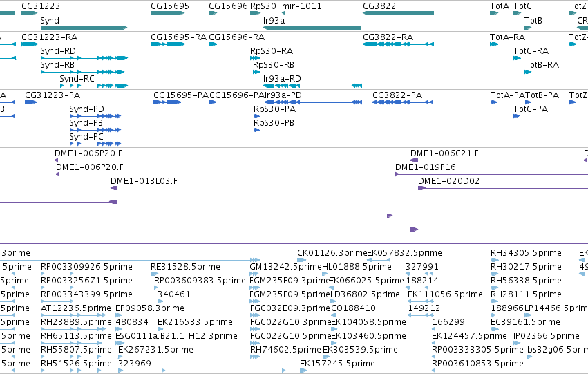
Task: Click clone DME1-013L03.F label
Action: coord(144,181)
